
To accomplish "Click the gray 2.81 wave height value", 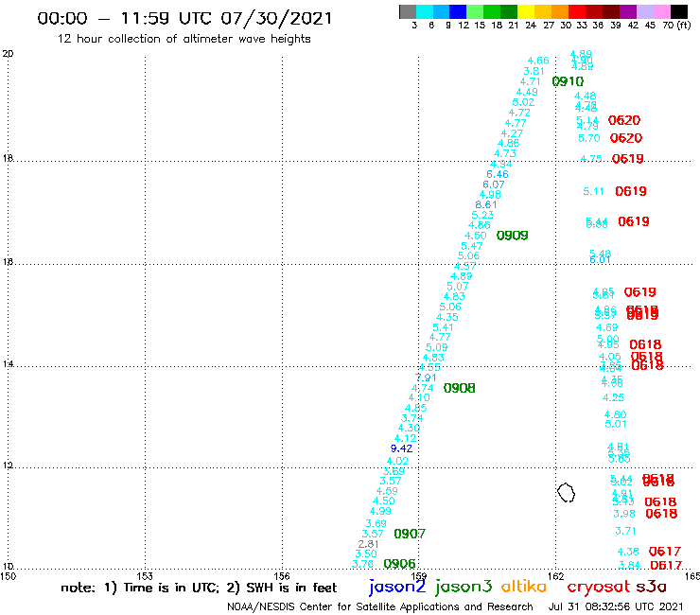I will click(x=368, y=544).
